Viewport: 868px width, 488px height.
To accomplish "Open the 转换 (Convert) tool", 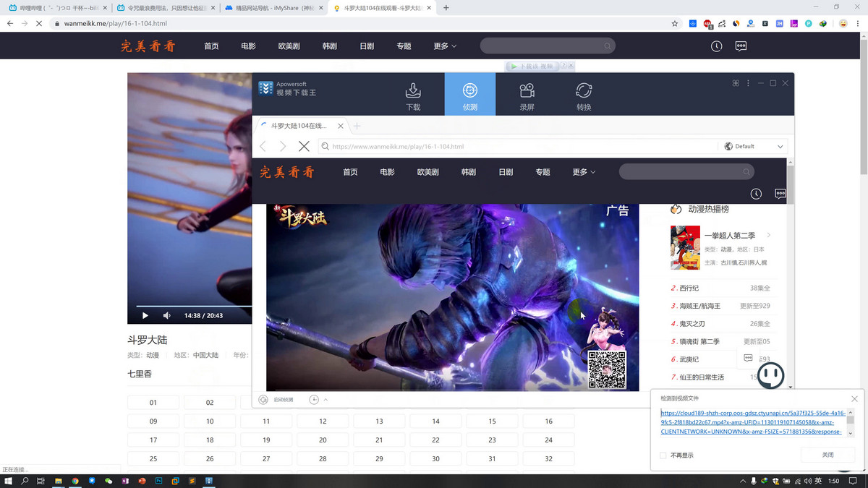I will (x=584, y=95).
